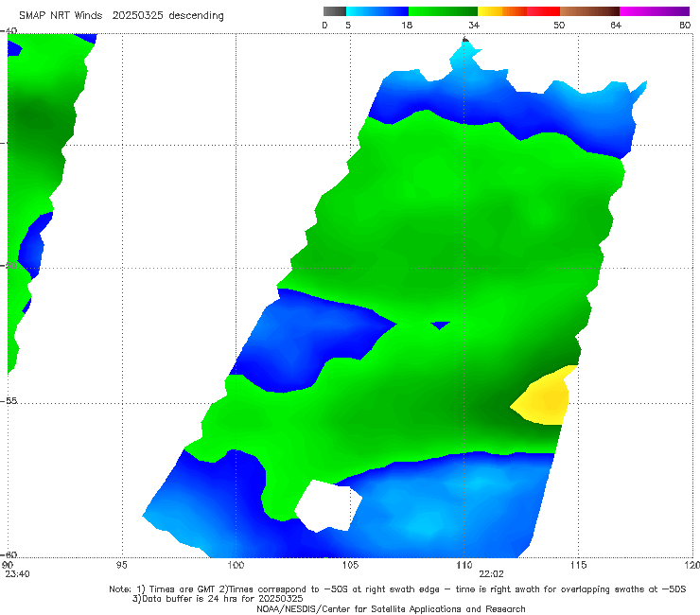The image size is (700, 615).
Task: Click the word "descending" in the title
Action: (x=197, y=16)
